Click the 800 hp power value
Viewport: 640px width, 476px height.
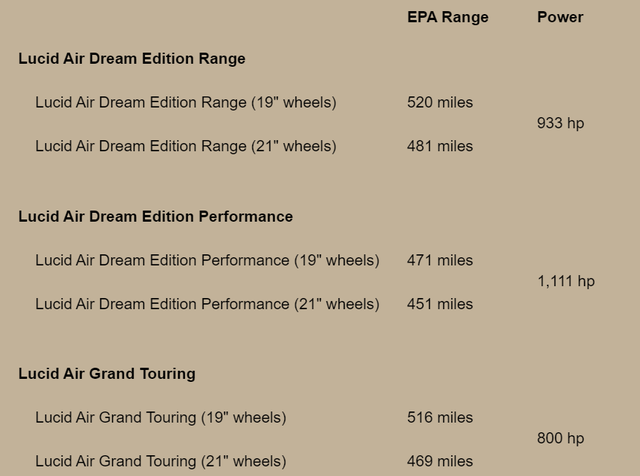coord(560,439)
